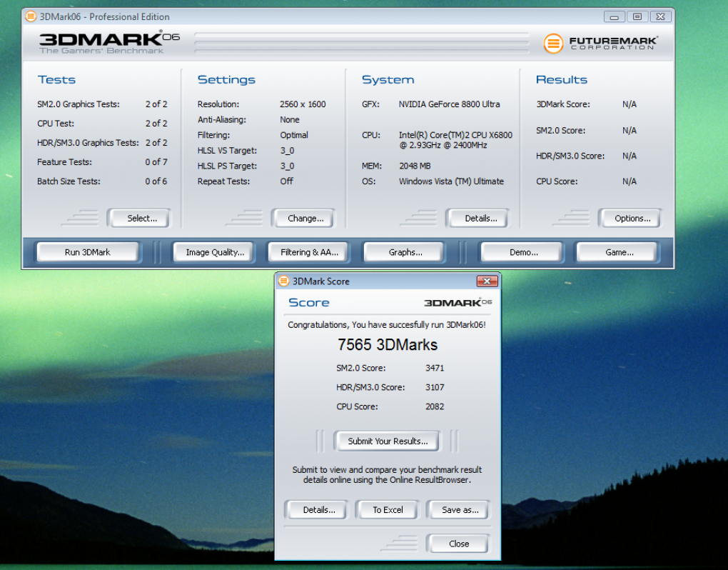Close 3DMark Score dialog via red X
This screenshot has width=728, height=570.
(x=487, y=281)
